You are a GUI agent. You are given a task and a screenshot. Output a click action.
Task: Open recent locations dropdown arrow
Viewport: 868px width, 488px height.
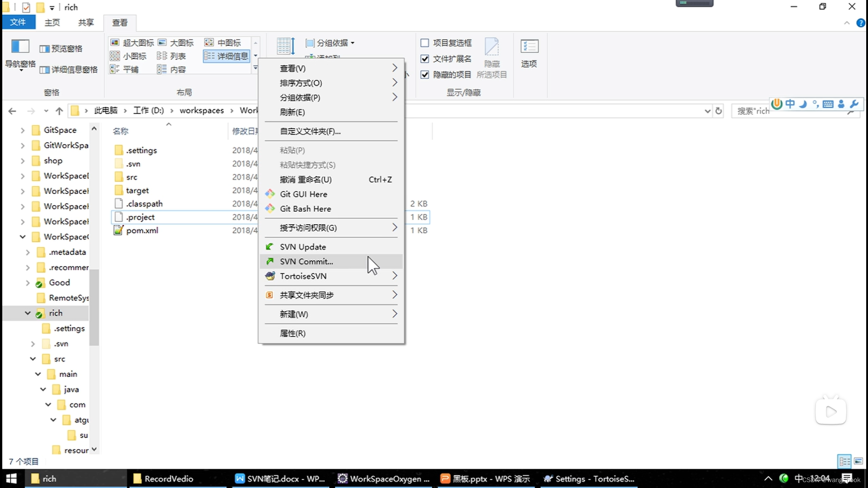coord(46,111)
